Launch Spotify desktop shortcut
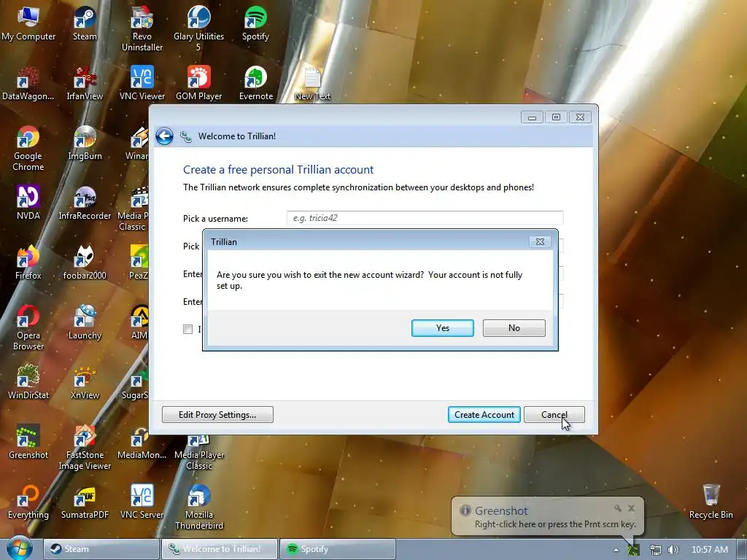Viewport: 747px width, 560px height. tap(255, 24)
